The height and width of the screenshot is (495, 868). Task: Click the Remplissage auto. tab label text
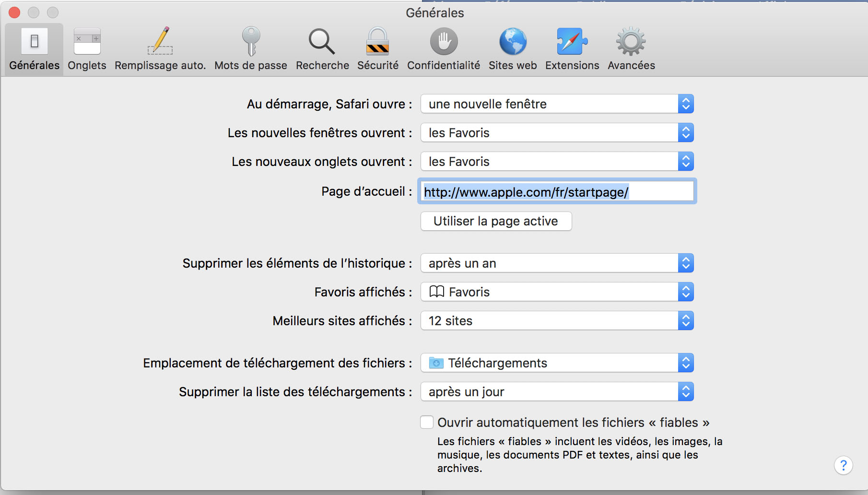(160, 66)
